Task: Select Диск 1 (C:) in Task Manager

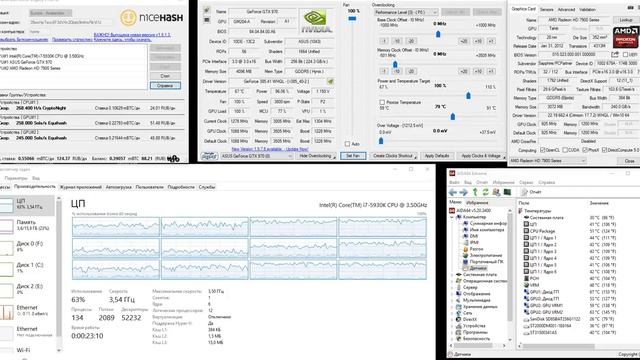Action: [x=27, y=268]
